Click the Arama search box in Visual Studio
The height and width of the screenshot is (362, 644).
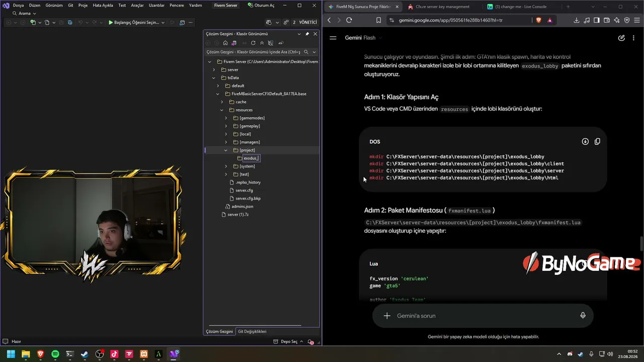(x=24, y=14)
